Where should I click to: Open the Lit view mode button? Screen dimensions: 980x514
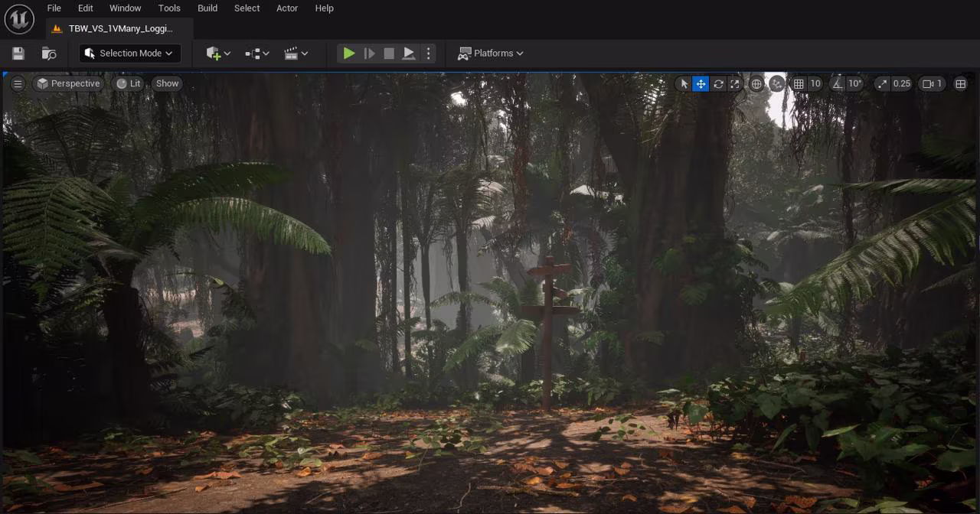[129, 84]
